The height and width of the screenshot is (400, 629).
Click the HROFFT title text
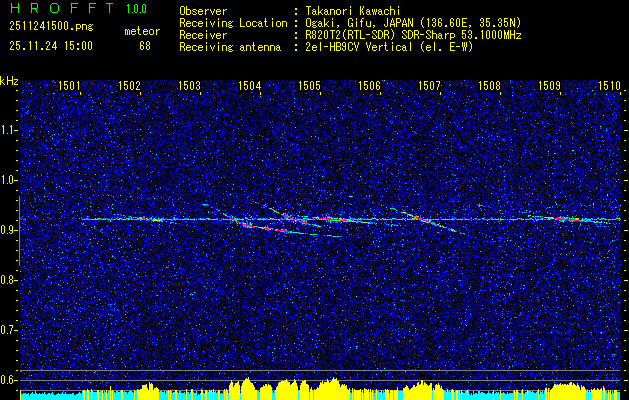point(63,8)
